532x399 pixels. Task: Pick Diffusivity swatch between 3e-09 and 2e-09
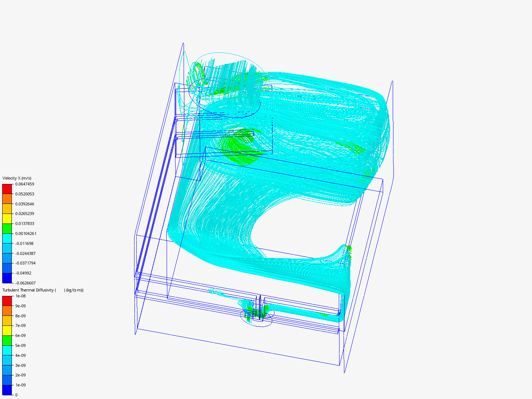(x=7, y=370)
